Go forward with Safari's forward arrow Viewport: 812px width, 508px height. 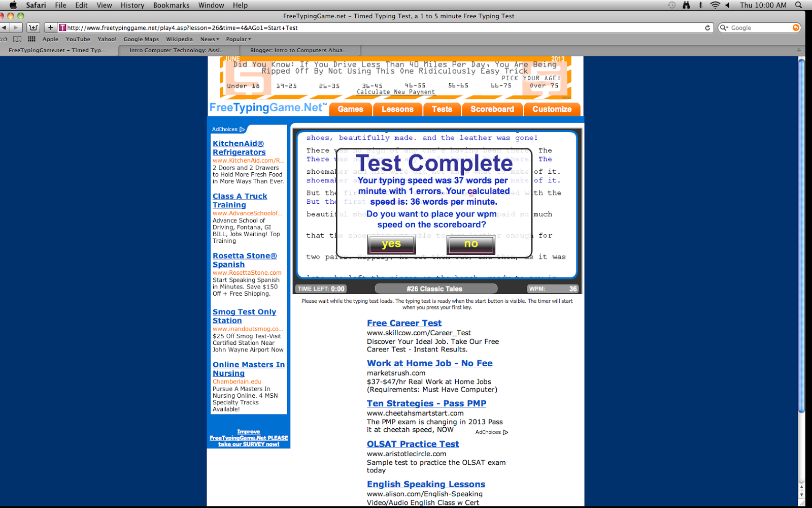tap(16, 27)
